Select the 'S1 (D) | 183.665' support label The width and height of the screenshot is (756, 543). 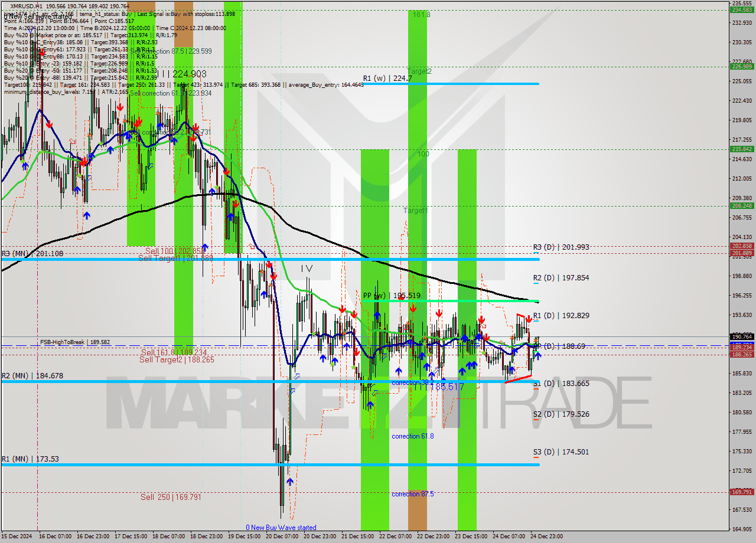[561, 384]
